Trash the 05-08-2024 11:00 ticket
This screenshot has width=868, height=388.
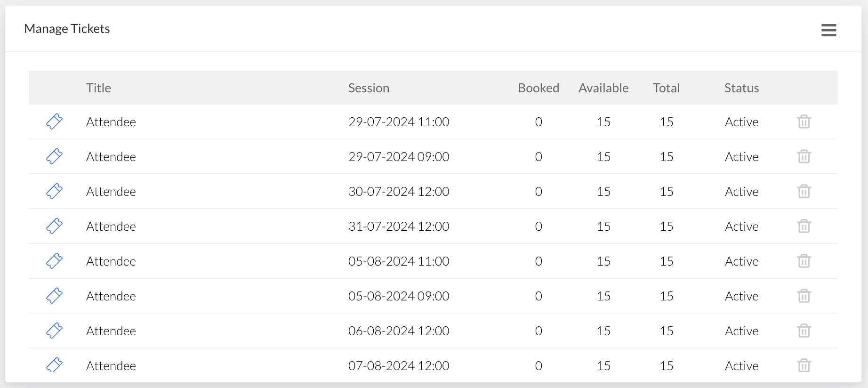pyautogui.click(x=804, y=261)
